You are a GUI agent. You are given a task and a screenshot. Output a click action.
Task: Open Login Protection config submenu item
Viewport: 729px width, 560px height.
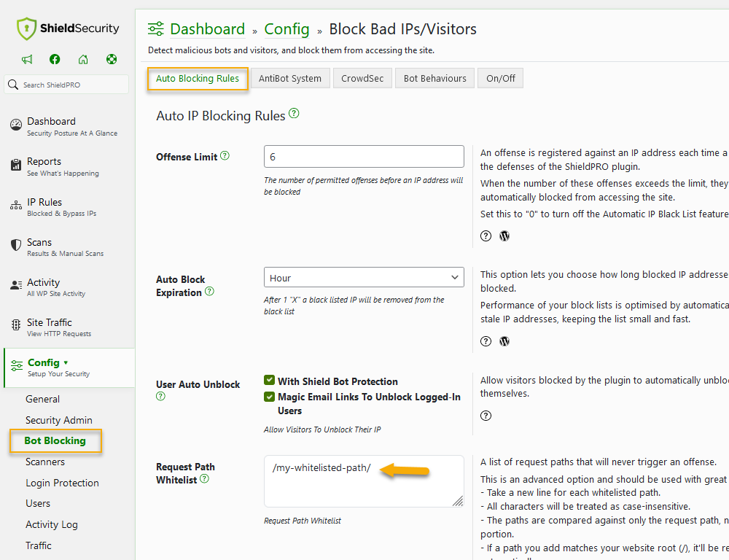(x=62, y=483)
